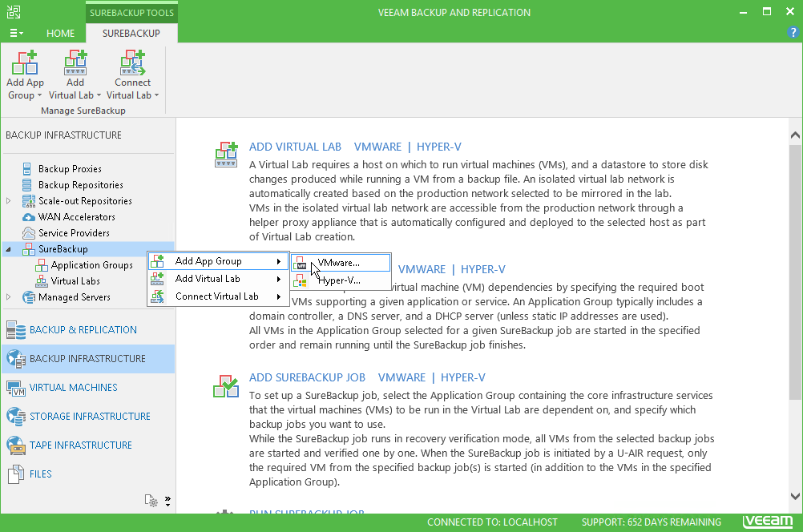Click the Managed Servers tree icon

[29, 297]
